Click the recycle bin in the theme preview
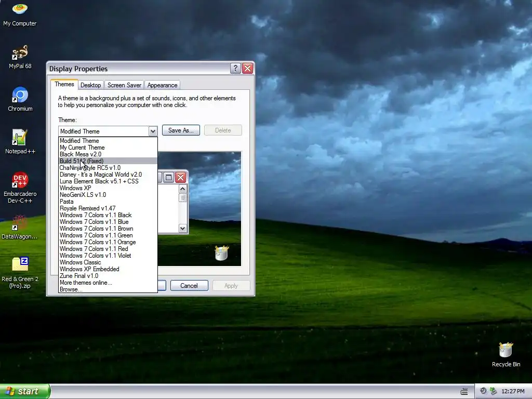The width and height of the screenshot is (532, 399). click(221, 253)
